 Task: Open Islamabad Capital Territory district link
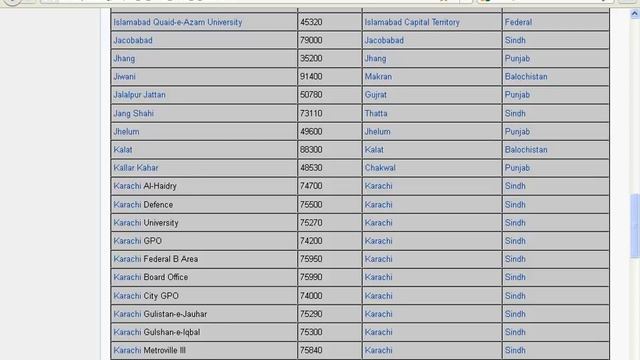[412, 22]
